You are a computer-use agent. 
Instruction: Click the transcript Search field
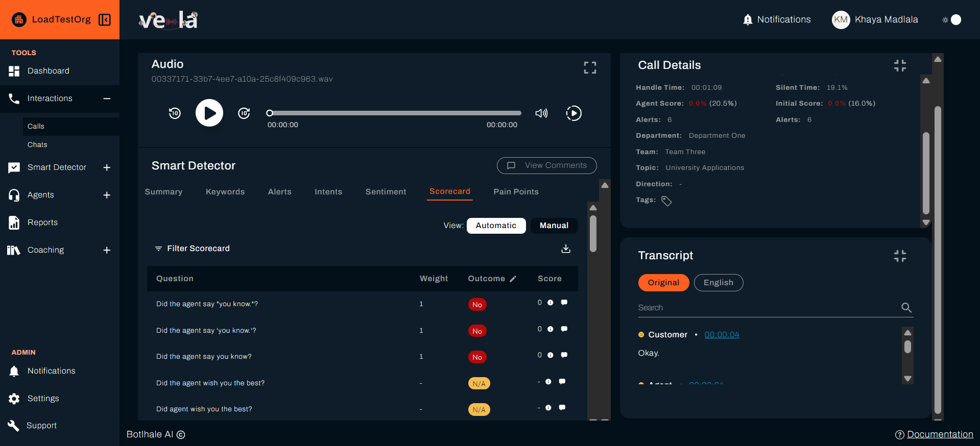[766, 308]
